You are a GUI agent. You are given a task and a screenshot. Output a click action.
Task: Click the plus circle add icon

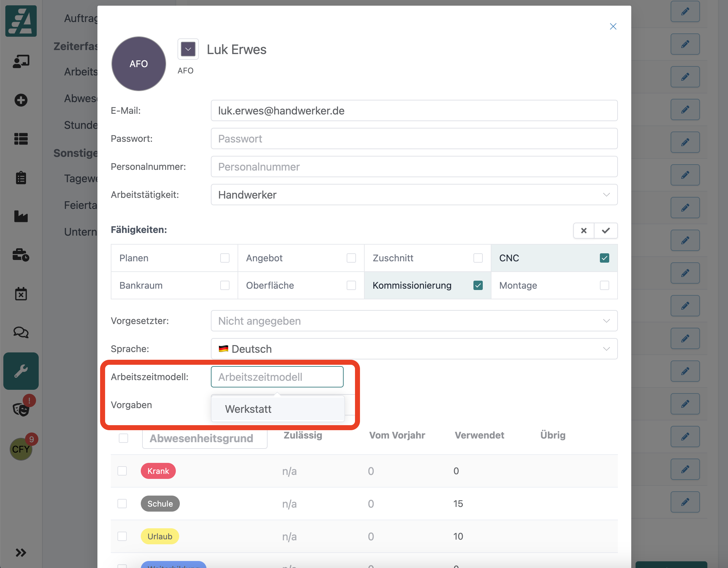(x=21, y=100)
